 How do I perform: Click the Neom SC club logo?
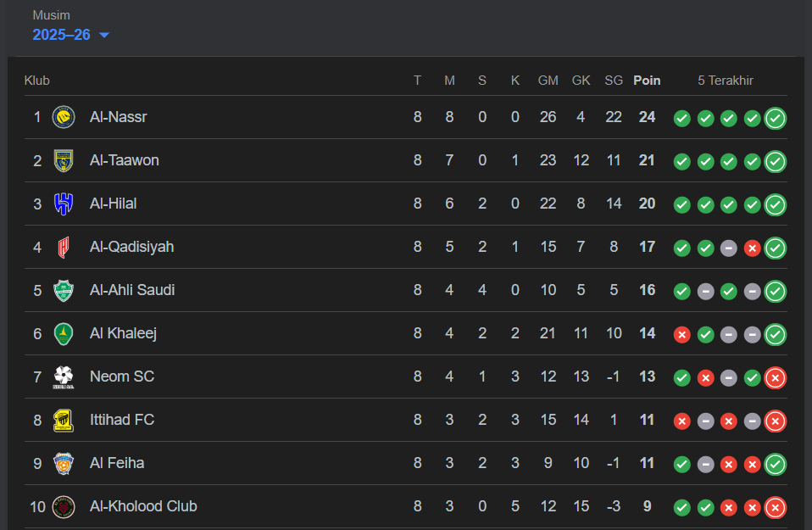click(x=64, y=377)
